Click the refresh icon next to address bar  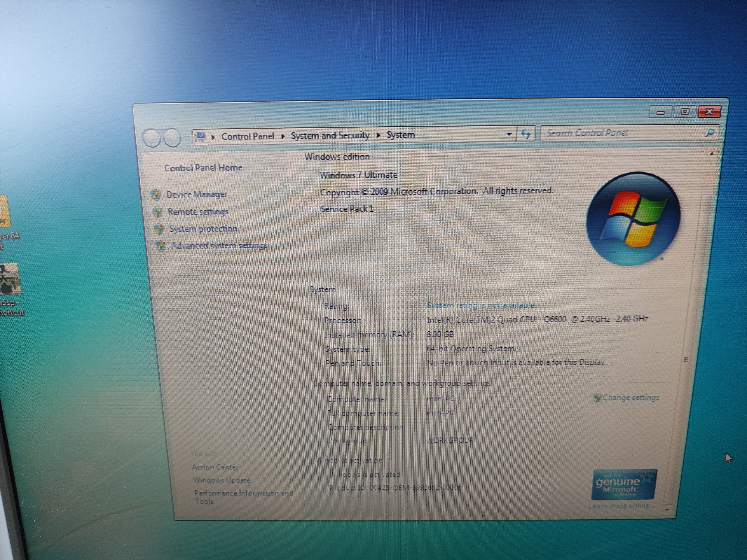[x=526, y=134]
